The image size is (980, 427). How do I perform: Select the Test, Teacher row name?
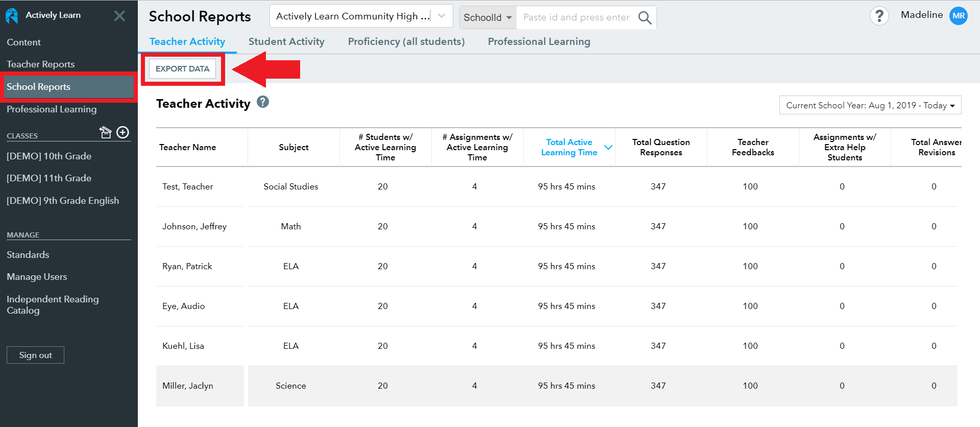[x=187, y=186]
